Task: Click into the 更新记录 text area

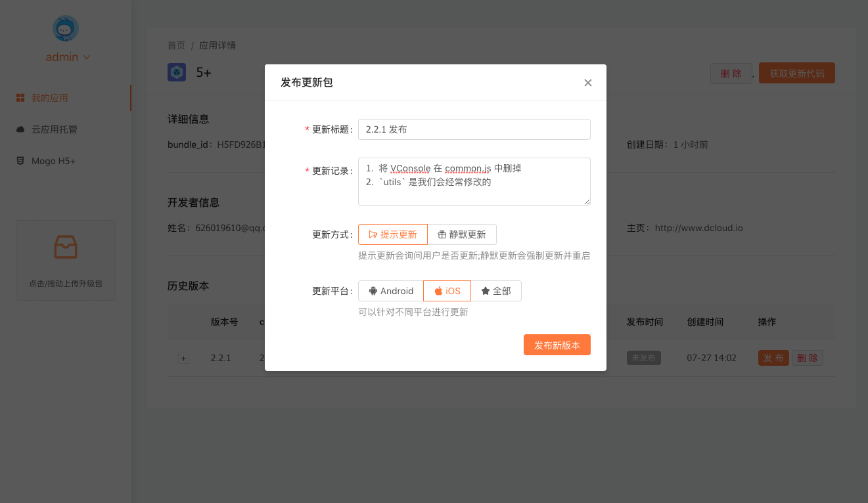Action: pos(474,181)
